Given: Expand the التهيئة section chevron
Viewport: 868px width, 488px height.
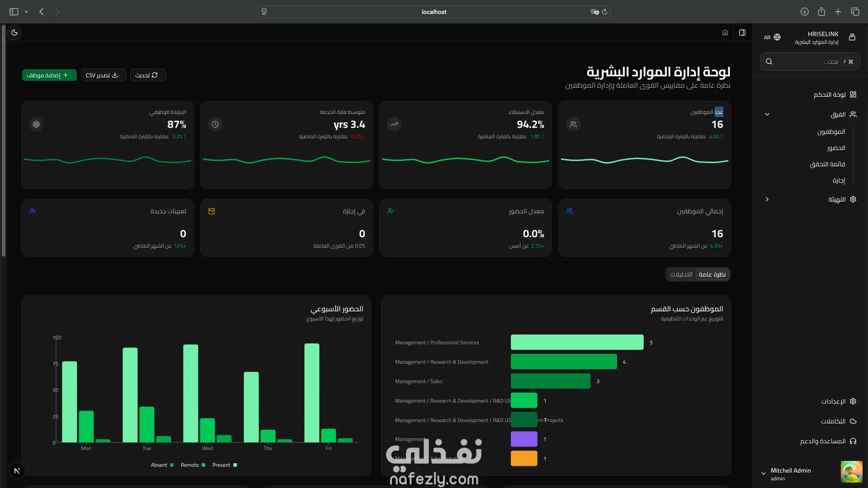Looking at the screenshot, I should [x=767, y=199].
